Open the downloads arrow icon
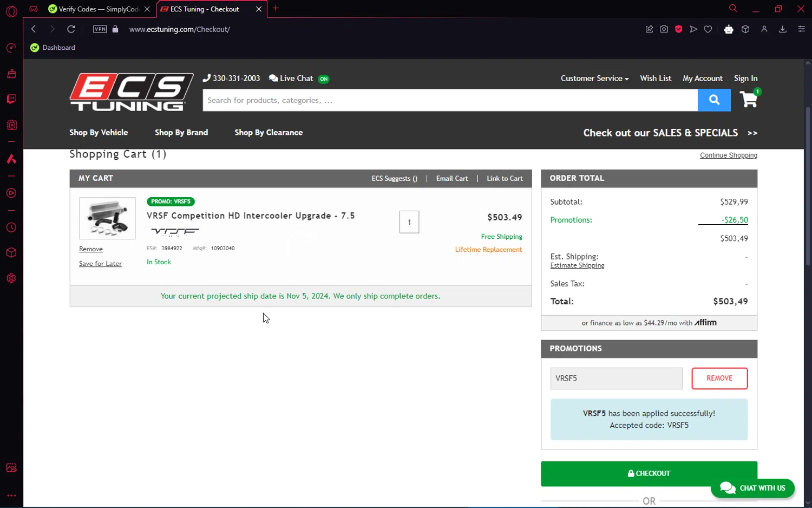This screenshot has width=812, height=508. click(782, 29)
